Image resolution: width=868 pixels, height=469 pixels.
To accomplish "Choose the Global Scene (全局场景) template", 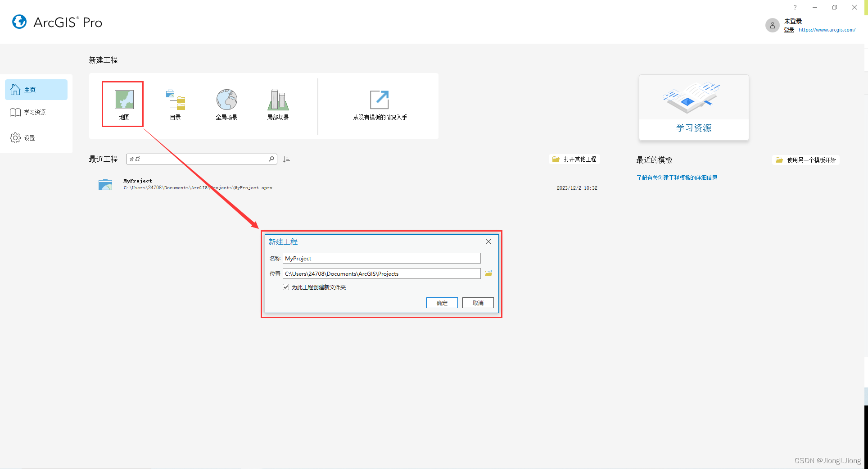I will tap(226, 105).
